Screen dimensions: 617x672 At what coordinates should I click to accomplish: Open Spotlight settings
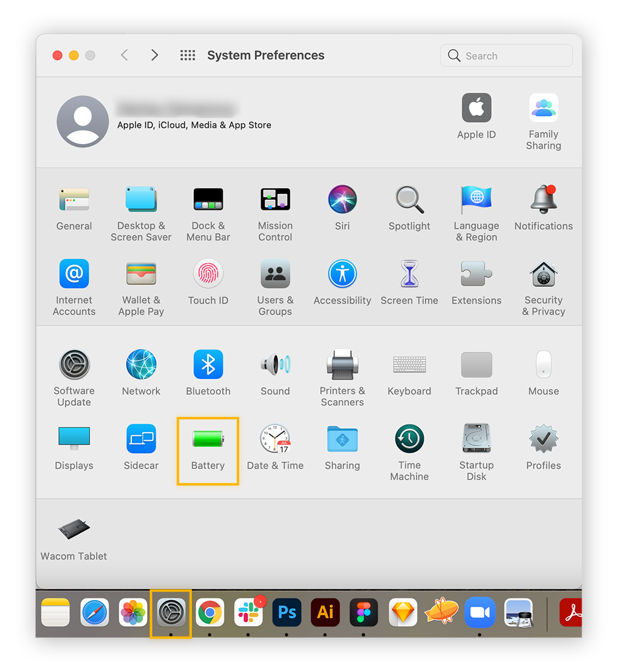point(409,199)
